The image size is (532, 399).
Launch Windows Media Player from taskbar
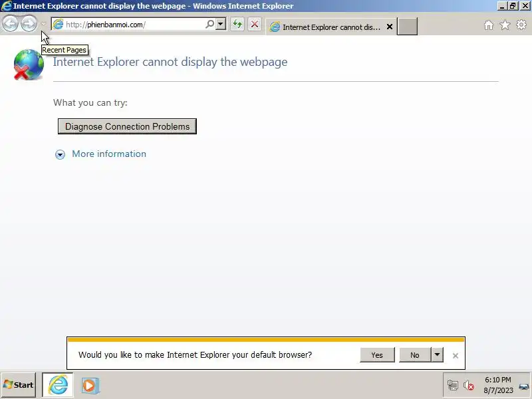pyautogui.click(x=90, y=386)
